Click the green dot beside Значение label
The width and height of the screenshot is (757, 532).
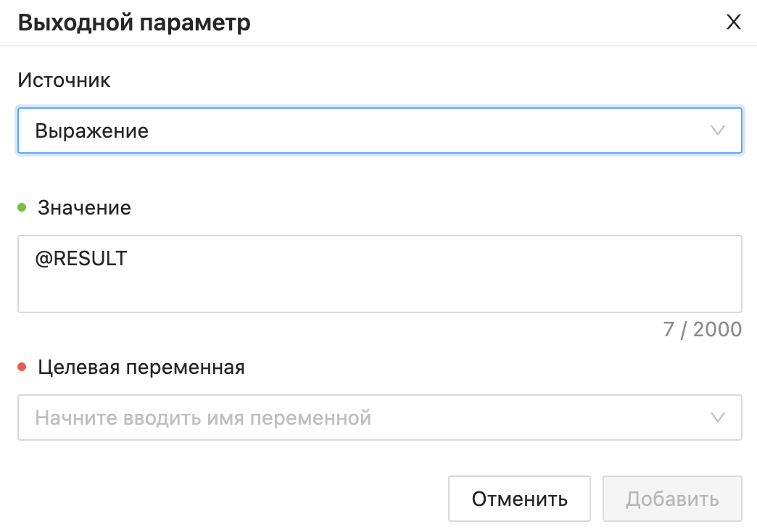point(22,208)
